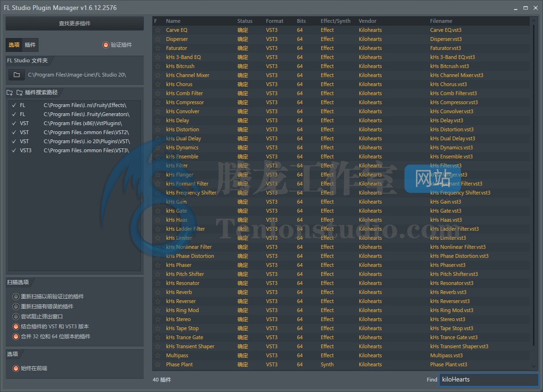This screenshot has height=392, width=543.
Task: Star the kHs Tape Stop plugin
Action: click(158, 328)
